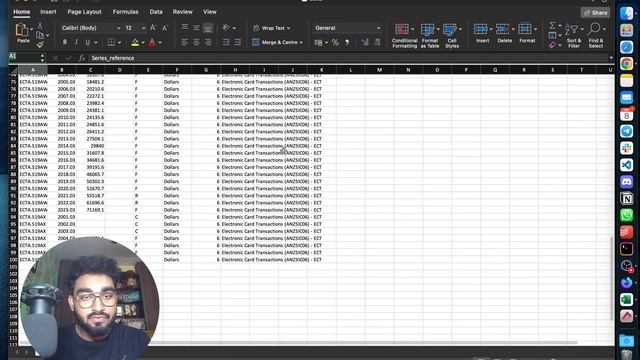Toggle bottom vertical alignment

208,28
